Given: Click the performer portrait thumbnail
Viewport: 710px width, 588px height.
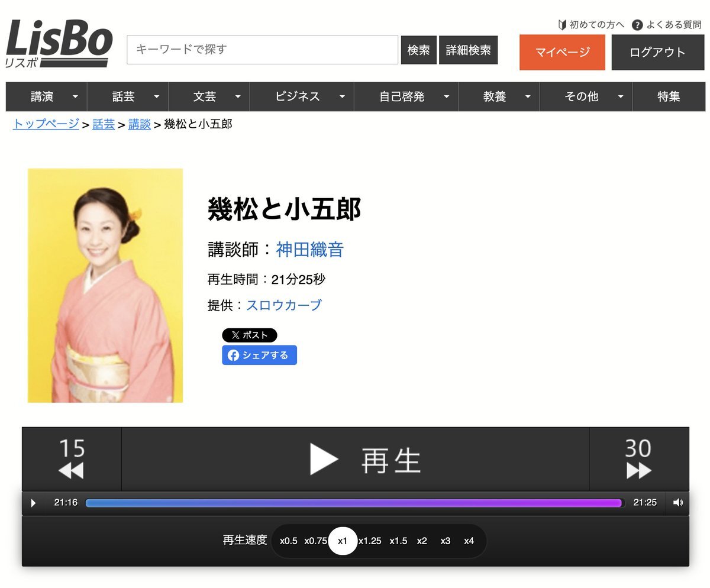Looking at the screenshot, I should pyautogui.click(x=105, y=286).
